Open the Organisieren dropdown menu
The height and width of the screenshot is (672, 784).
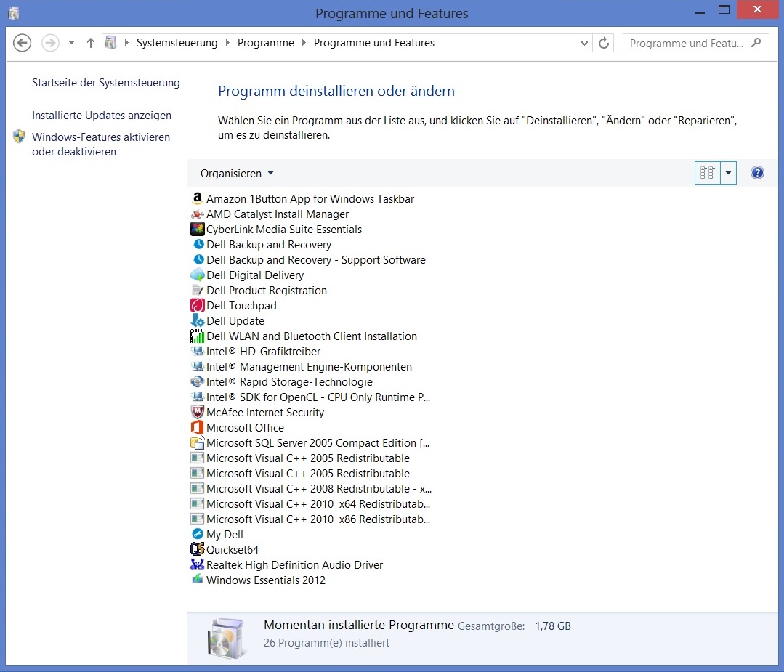[237, 174]
